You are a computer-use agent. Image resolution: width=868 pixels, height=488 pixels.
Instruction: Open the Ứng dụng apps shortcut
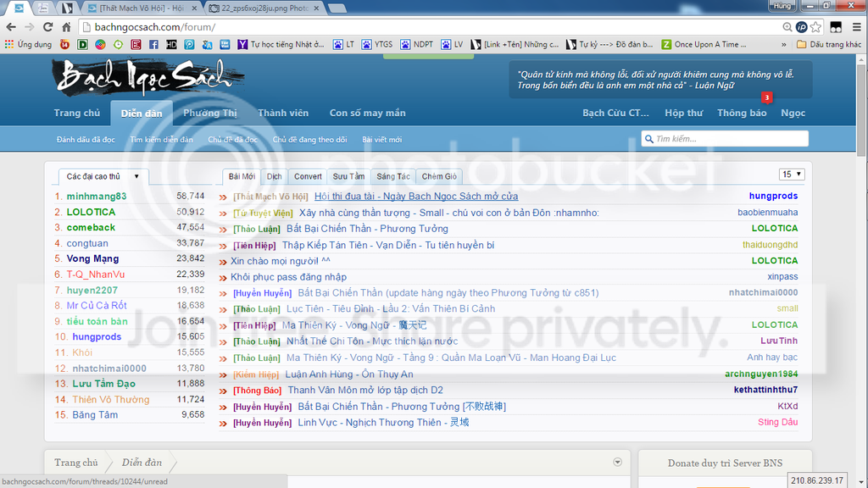click(x=28, y=45)
